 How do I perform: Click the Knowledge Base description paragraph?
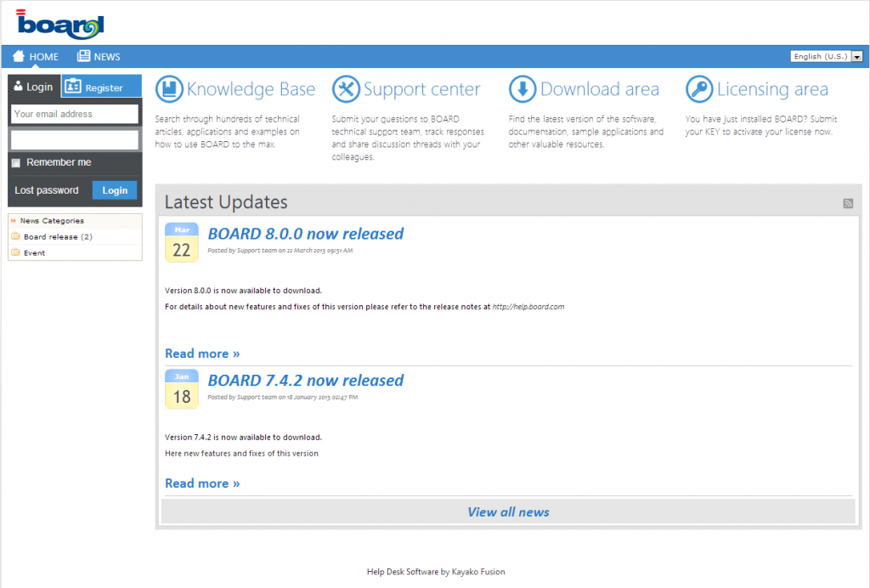228,132
